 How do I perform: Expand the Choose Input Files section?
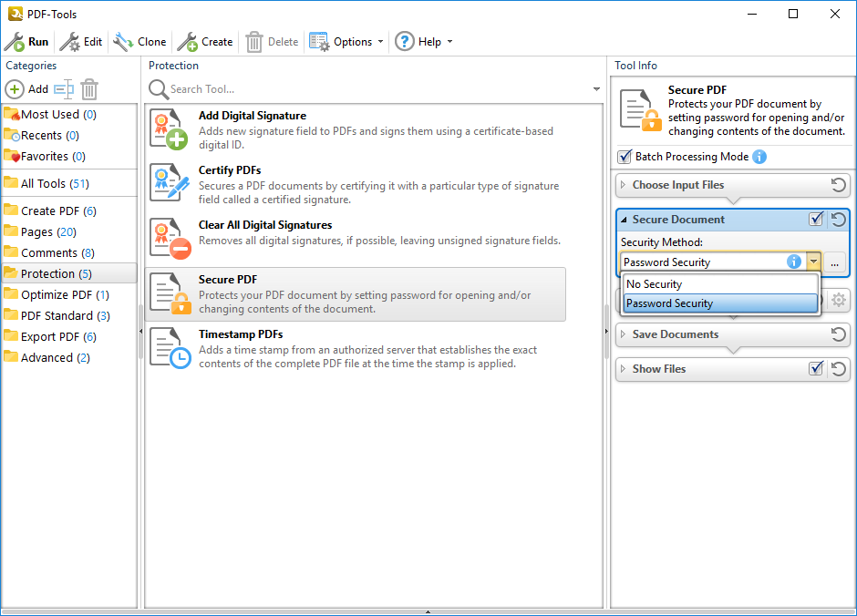677,185
